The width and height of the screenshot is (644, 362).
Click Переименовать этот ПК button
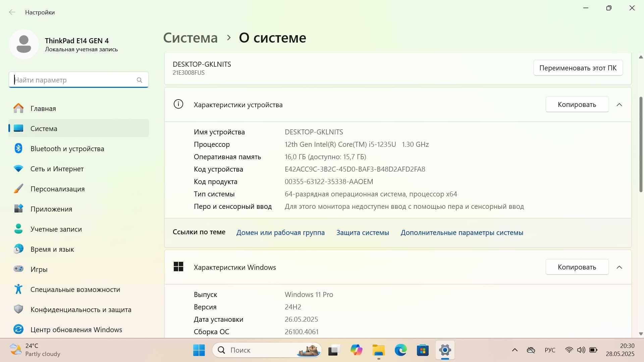click(578, 68)
